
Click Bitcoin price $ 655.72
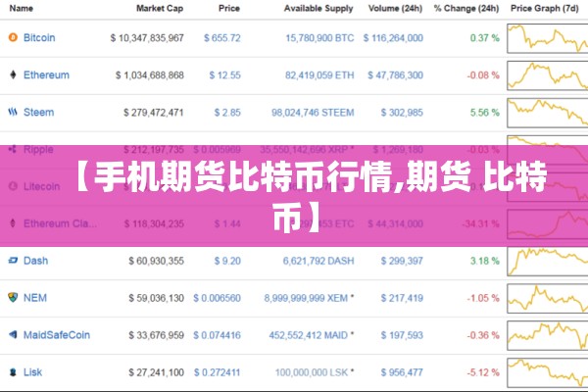click(222, 38)
